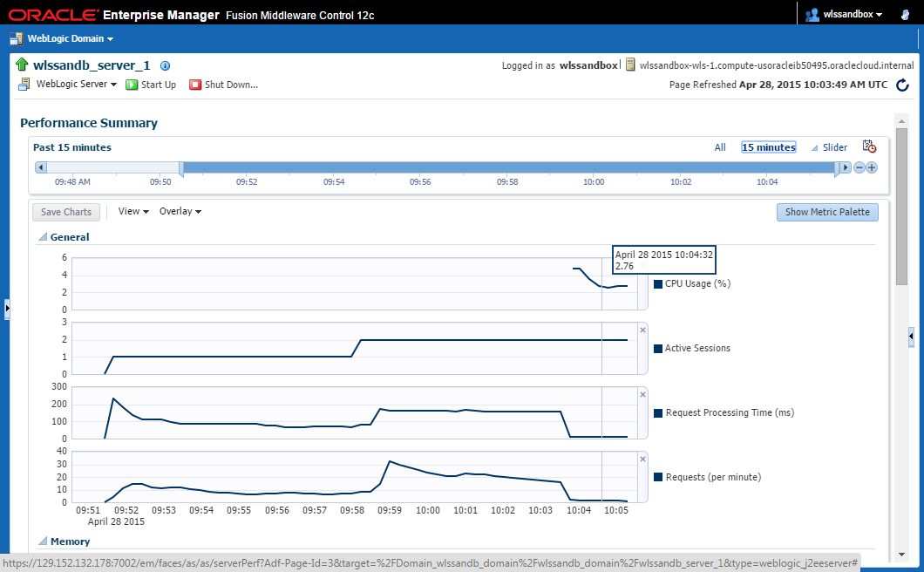Screen dimensions: 924x572
Task: Collapse the General section
Action: pyautogui.click(x=42, y=237)
